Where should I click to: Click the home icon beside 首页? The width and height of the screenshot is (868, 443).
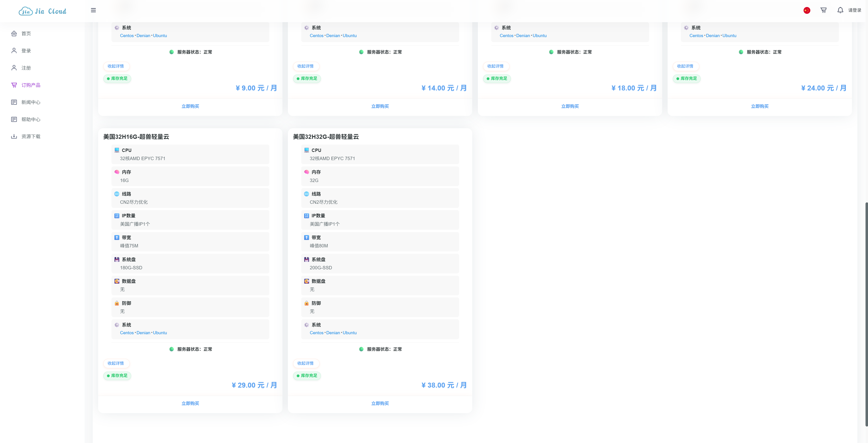(14, 33)
